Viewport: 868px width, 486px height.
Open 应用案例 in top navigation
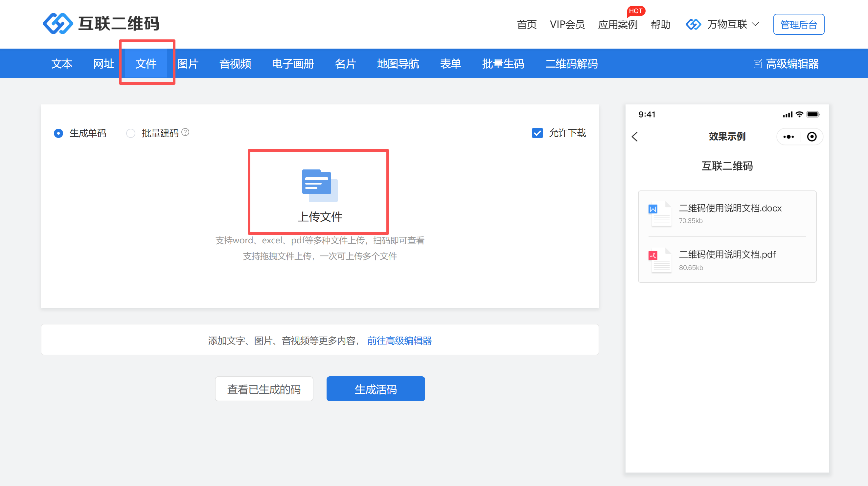pyautogui.click(x=617, y=24)
